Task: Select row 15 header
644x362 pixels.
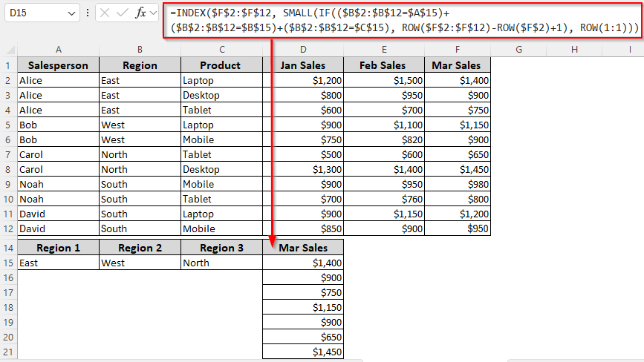Action: click(x=8, y=263)
